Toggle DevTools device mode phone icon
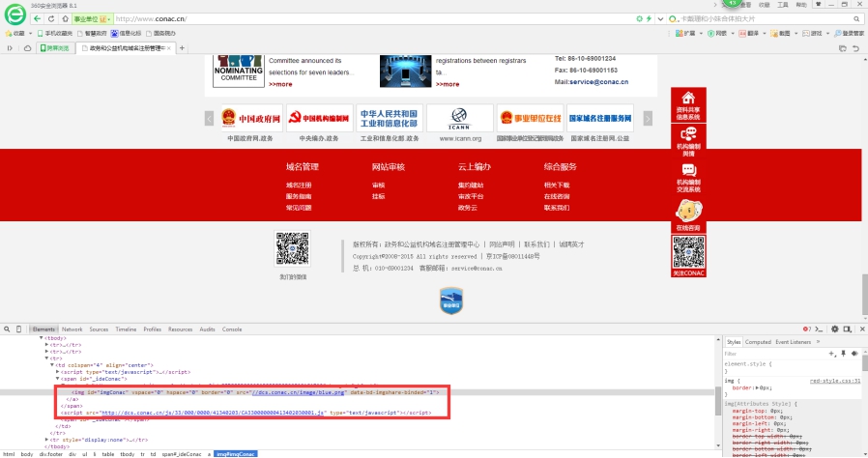The height and width of the screenshot is (458, 868). coord(18,329)
